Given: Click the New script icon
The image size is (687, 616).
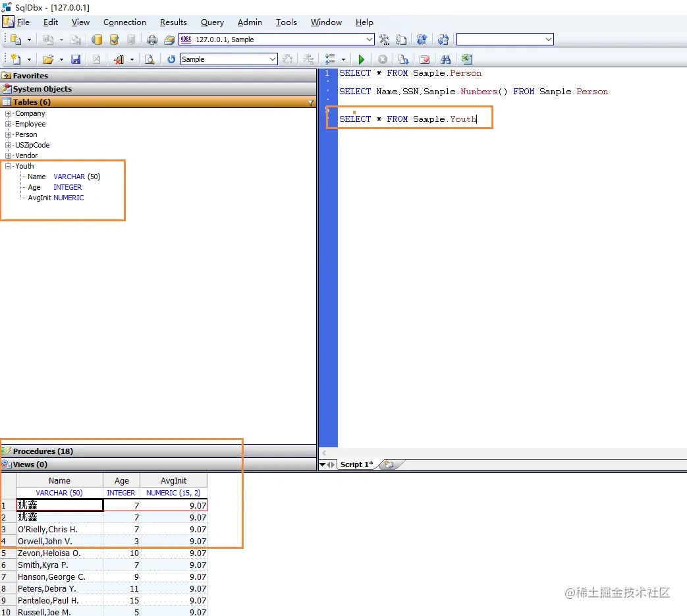Looking at the screenshot, I should (x=16, y=59).
